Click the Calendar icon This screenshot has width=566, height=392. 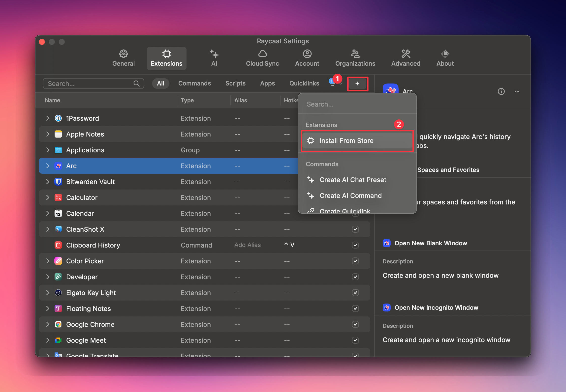coord(58,213)
